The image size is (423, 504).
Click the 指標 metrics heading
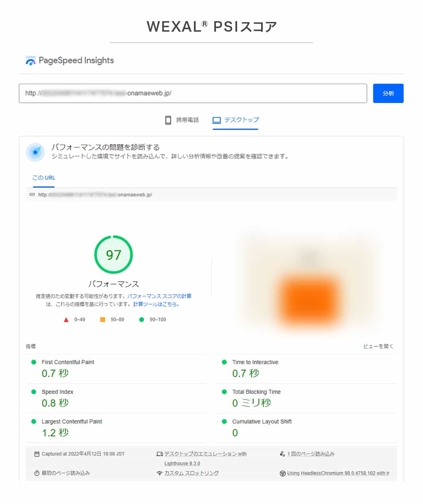tap(31, 346)
